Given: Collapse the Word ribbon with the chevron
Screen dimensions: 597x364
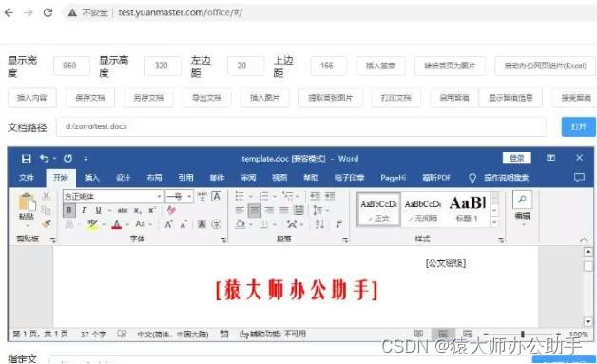Looking at the screenshot, I should pyautogui.click(x=584, y=239).
